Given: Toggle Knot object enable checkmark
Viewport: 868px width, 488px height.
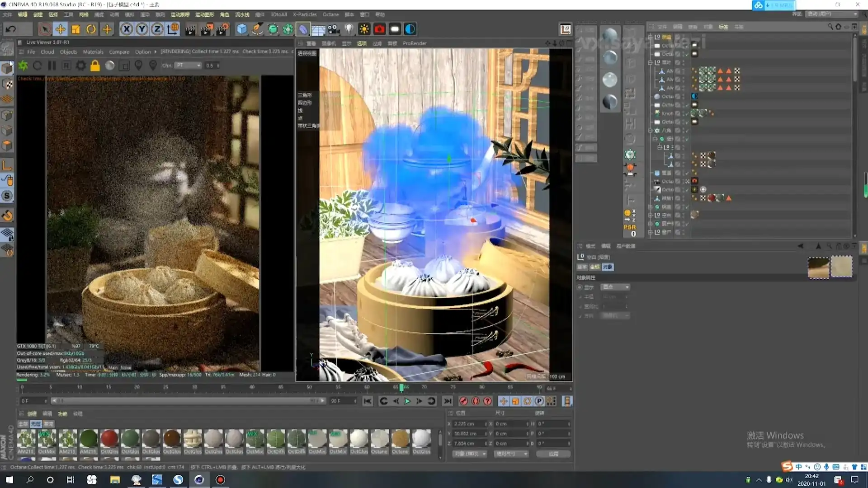Looking at the screenshot, I should [686, 113].
